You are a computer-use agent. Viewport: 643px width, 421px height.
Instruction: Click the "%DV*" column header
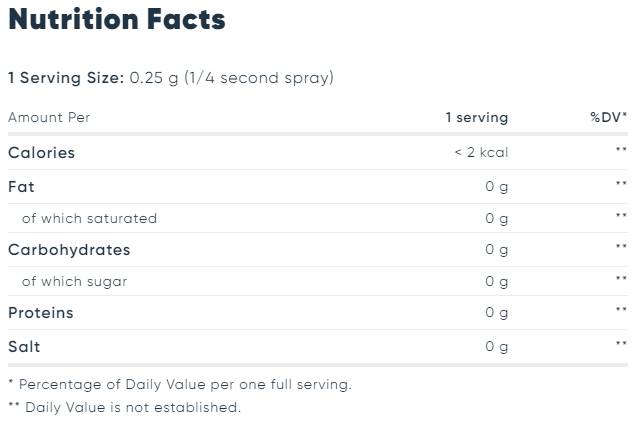tap(608, 118)
